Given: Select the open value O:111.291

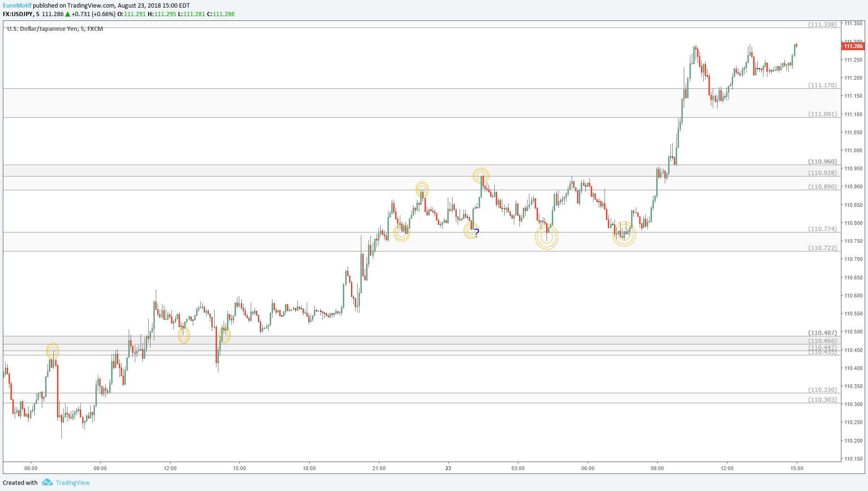Looking at the screenshot, I should pos(132,14).
